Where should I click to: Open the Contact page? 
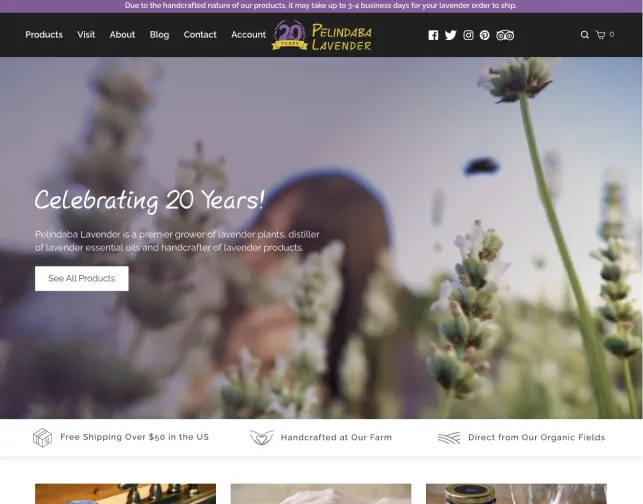click(200, 35)
